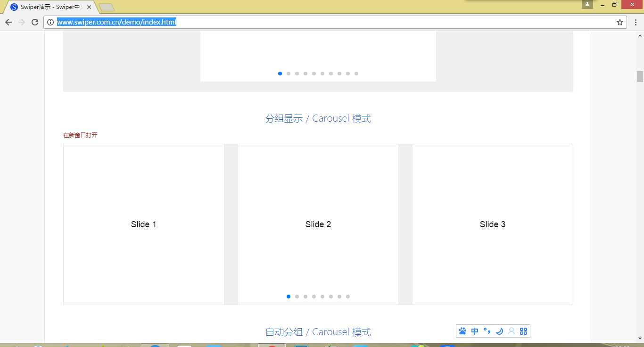This screenshot has height=347, width=644.
Task: Reload the Swiper demo page
Action: click(35, 22)
